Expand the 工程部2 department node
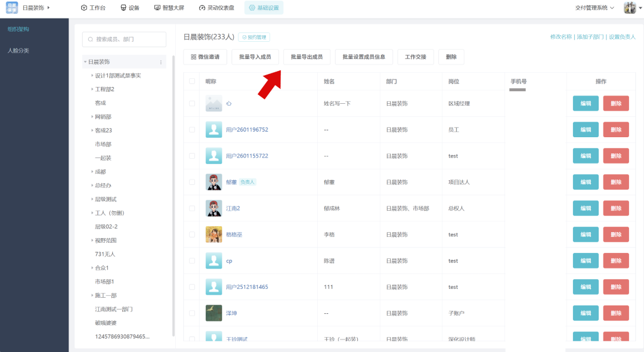The width and height of the screenshot is (644, 352). point(92,89)
